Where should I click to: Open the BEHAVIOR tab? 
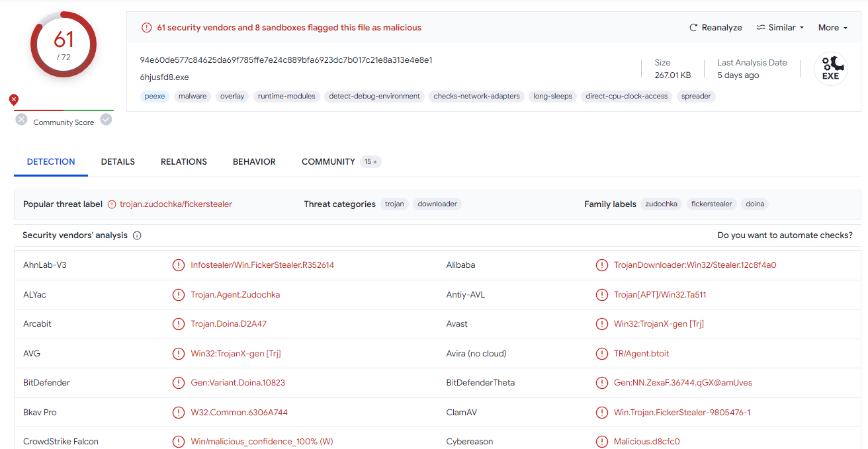click(254, 161)
